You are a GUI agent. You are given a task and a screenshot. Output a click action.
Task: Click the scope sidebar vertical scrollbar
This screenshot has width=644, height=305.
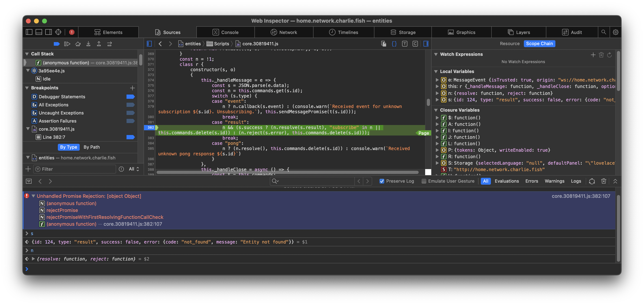[618, 71]
